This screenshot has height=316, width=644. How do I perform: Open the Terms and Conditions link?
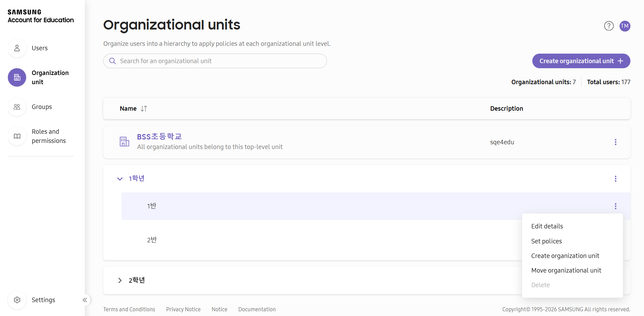tap(129, 309)
